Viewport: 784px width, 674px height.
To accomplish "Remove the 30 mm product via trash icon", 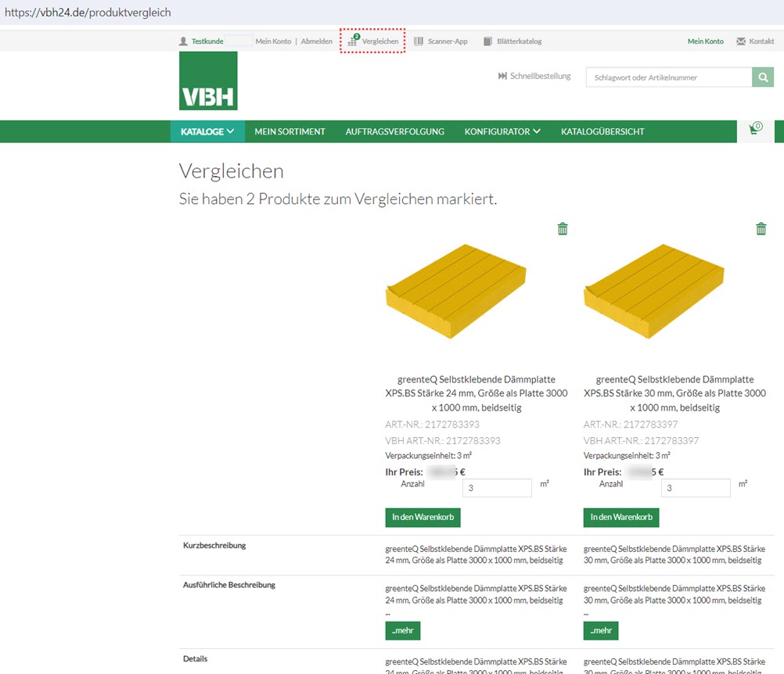I will click(761, 229).
